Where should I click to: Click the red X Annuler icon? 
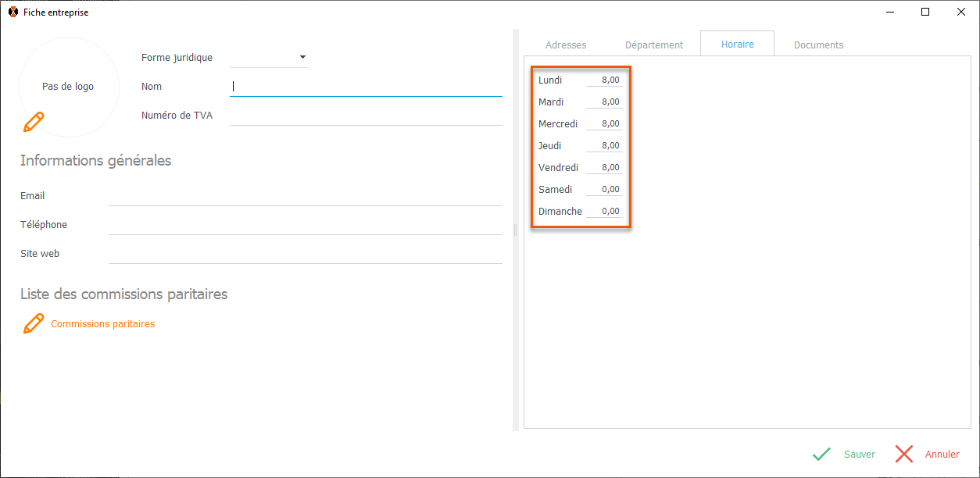pyautogui.click(x=904, y=454)
